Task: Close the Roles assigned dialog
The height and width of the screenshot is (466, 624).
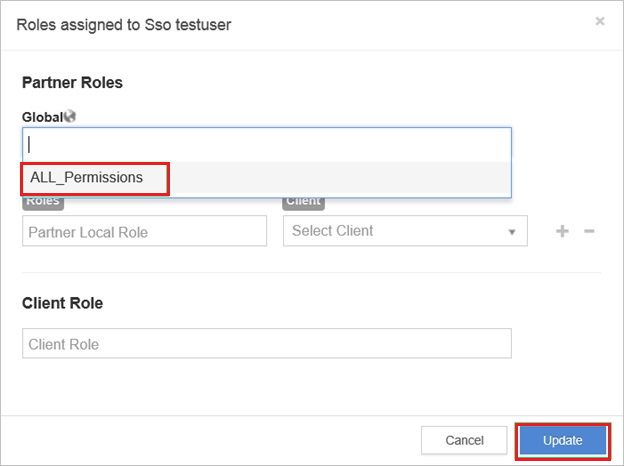Action: tap(600, 20)
